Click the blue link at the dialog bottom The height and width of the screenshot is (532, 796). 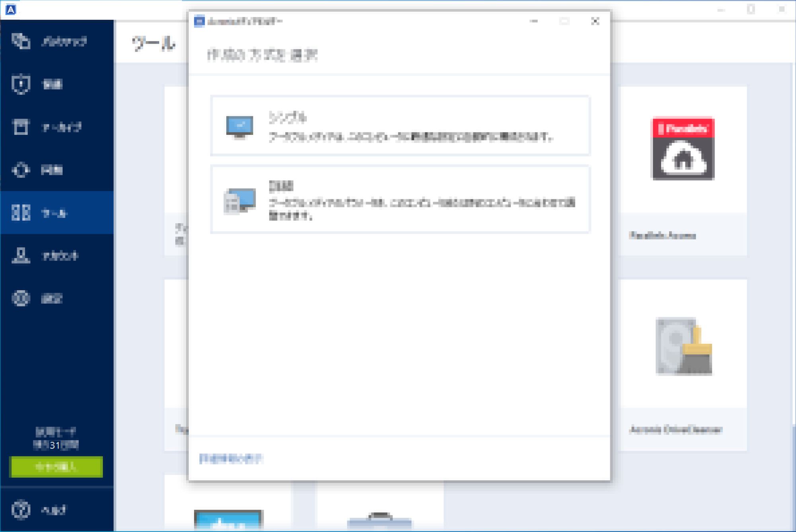(230, 458)
